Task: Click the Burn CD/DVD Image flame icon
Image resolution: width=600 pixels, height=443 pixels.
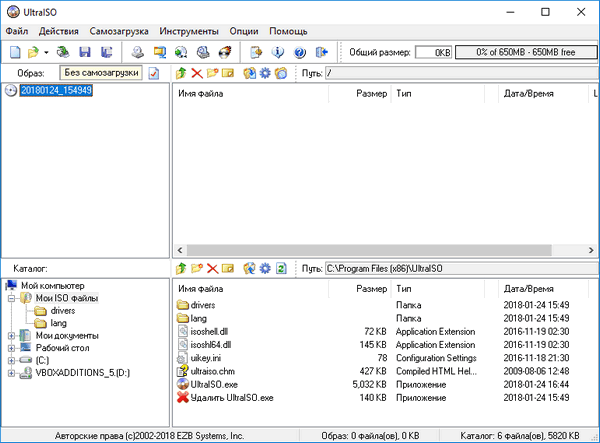Action: (x=225, y=52)
